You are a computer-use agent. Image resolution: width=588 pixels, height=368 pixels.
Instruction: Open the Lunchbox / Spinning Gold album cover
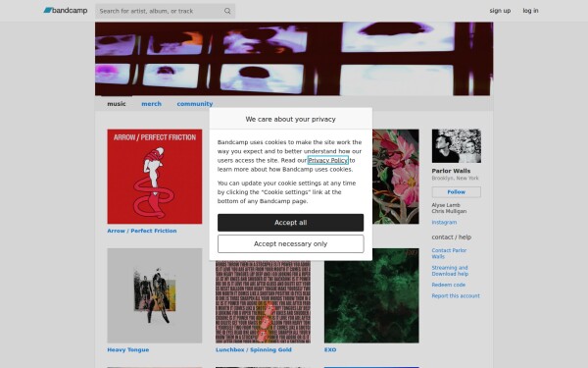(x=263, y=301)
